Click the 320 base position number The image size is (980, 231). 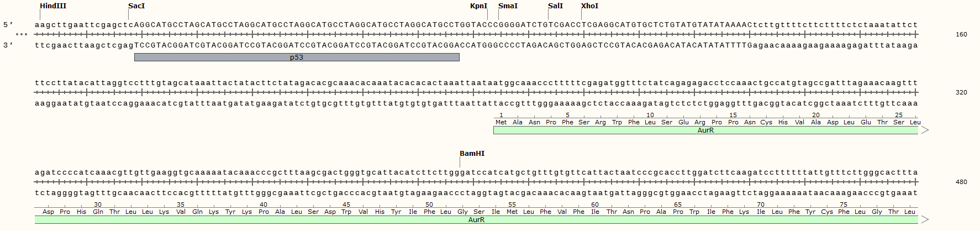pyautogui.click(x=961, y=92)
